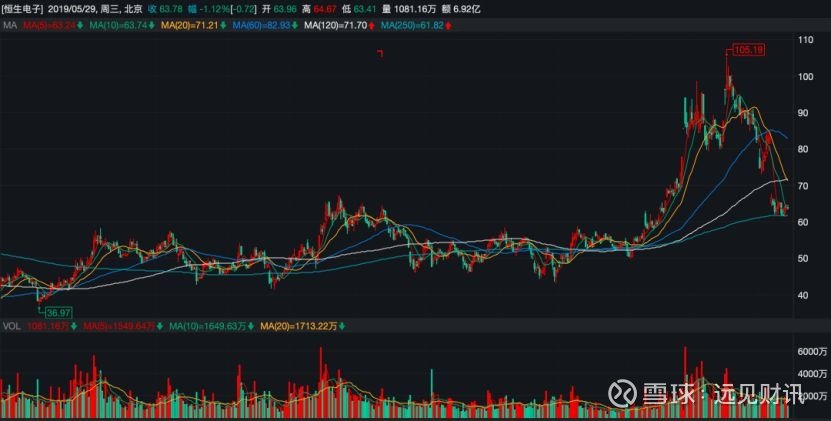Click the 110 mark on price axis
The height and width of the screenshot is (421, 831).
[x=805, y=40]
